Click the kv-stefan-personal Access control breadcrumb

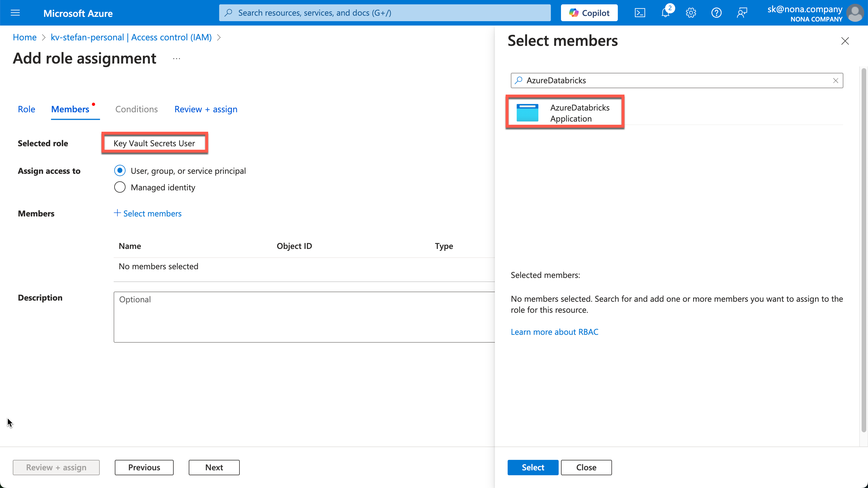pos(131,37)
